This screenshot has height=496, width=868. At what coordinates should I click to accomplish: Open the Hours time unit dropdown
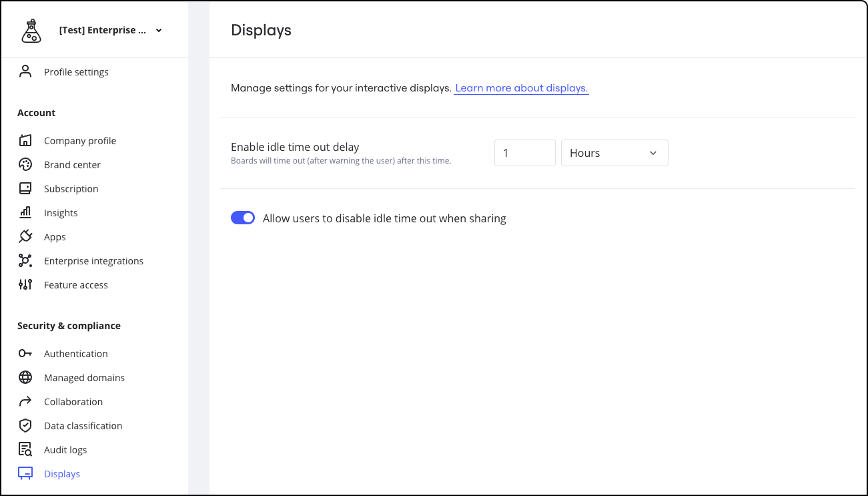[614, 153]
